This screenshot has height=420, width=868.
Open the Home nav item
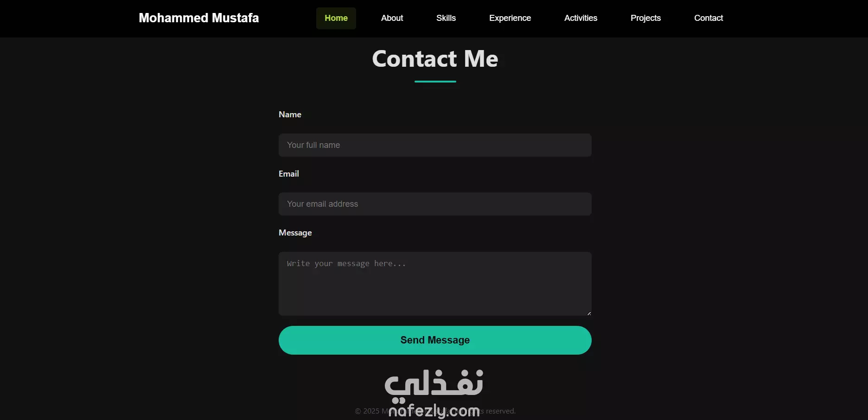coord(336,18)
